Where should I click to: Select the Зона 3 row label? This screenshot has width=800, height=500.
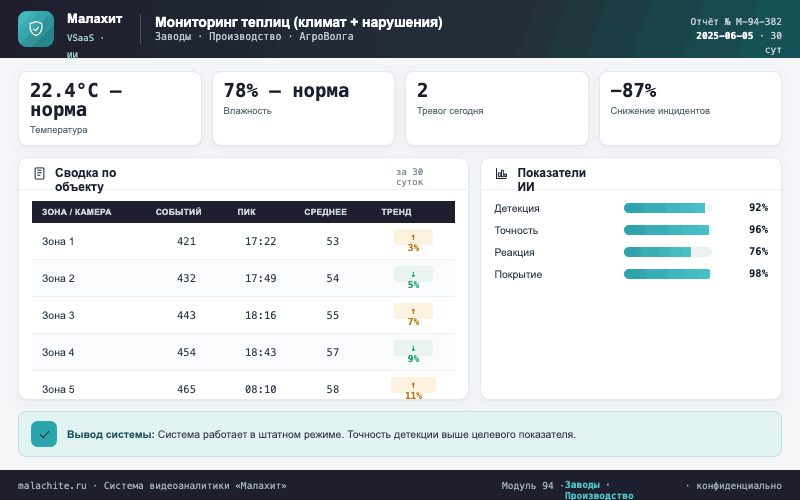pos(58,315)
